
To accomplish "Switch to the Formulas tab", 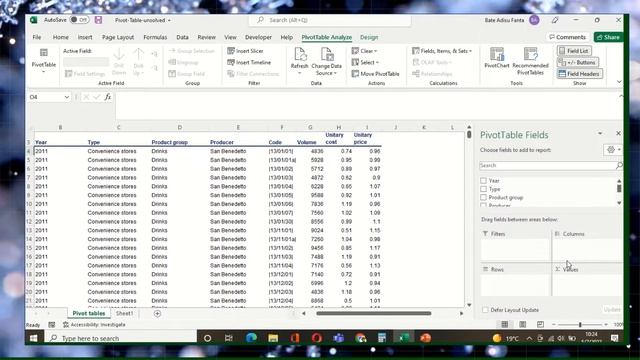I will [155, 37].
